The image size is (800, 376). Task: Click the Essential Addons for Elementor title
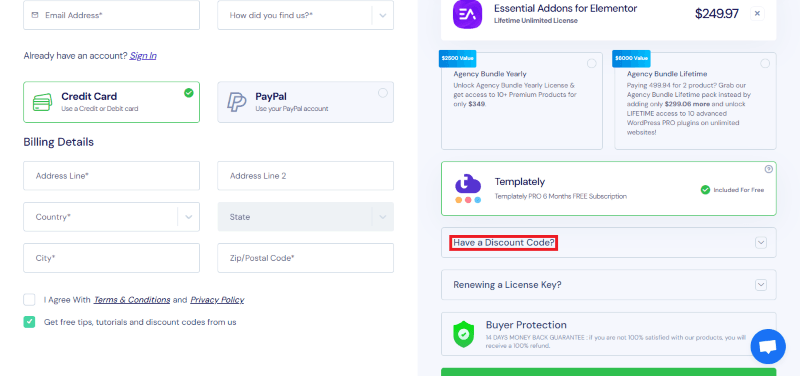(x=565, y=8)
